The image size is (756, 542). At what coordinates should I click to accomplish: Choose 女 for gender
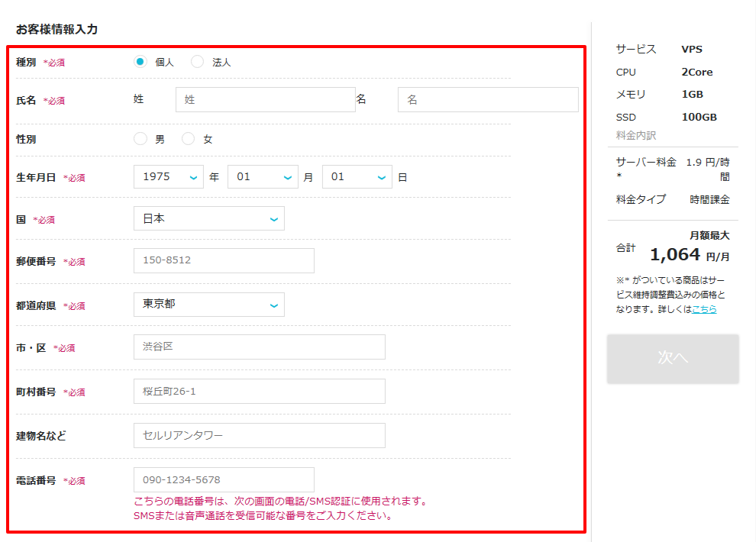188,139
